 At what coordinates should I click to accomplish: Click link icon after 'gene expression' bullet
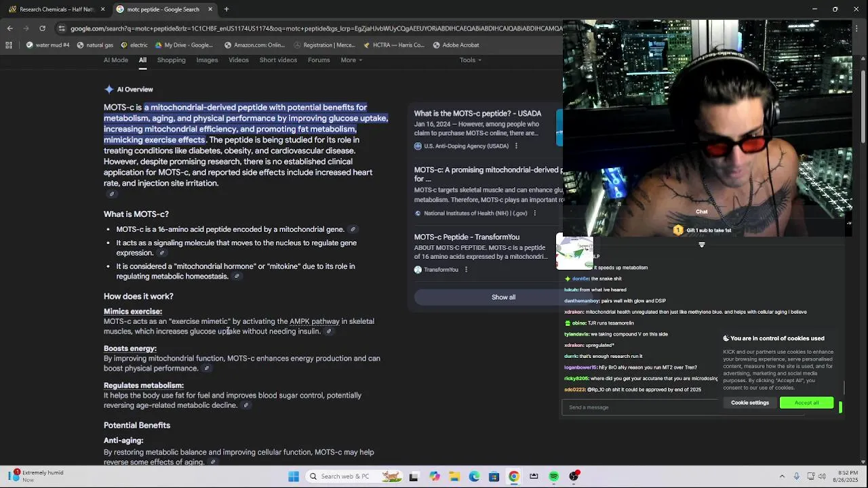click(x=161, y=253)
